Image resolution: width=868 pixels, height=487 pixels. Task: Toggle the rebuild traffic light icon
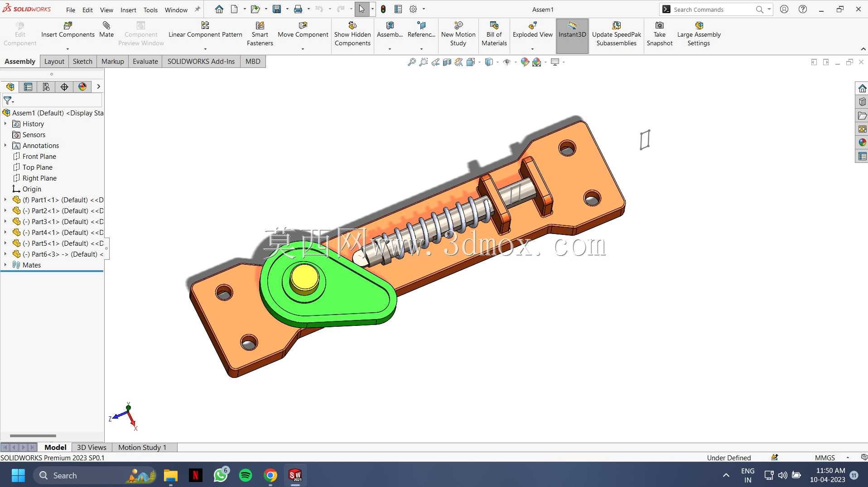point(383,10)
